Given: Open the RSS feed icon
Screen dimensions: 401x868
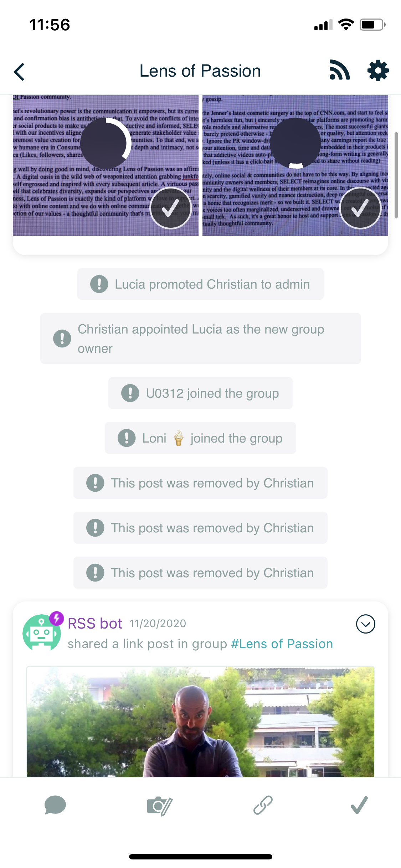Looking at the screenshot, I should tap(339, 70).
